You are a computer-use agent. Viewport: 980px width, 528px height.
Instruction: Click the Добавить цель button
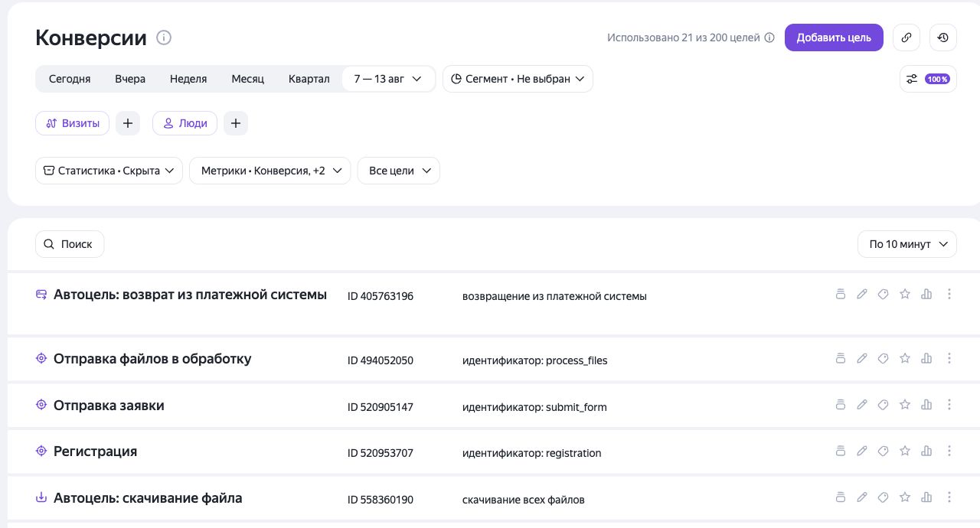click(x=834, y=37)
